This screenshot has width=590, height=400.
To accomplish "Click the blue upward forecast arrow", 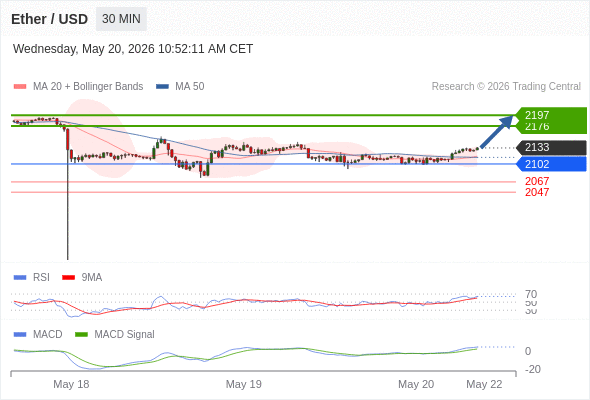I will click(x=497, y=132).
